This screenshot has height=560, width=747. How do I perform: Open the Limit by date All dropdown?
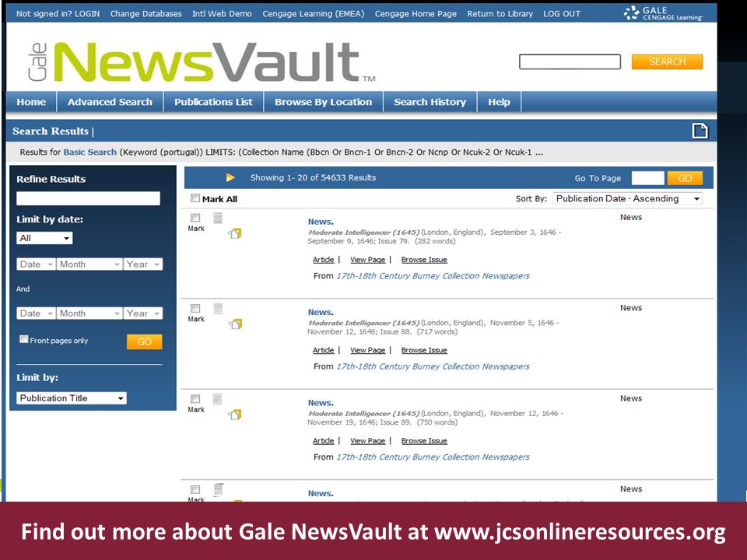pos(44,238)
